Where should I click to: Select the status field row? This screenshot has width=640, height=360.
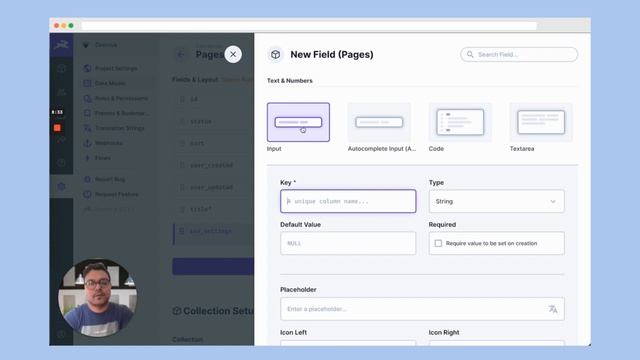pos(213,121)
